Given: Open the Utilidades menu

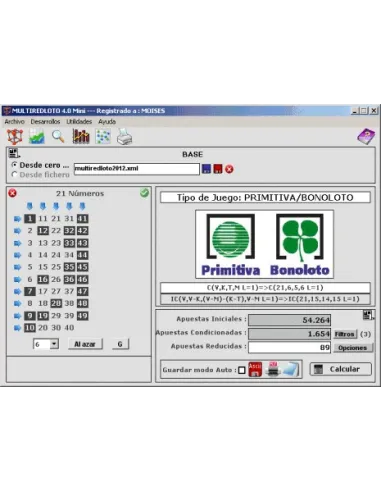Looking at the screenshot, I should coord(79,122).
